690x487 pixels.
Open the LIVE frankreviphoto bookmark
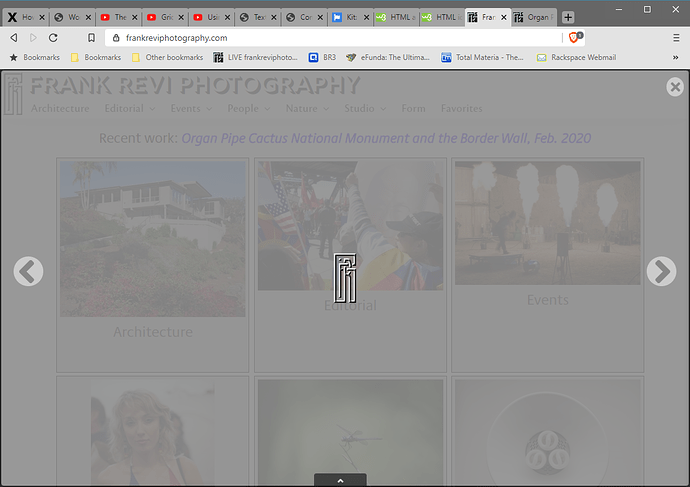[255, 57]
